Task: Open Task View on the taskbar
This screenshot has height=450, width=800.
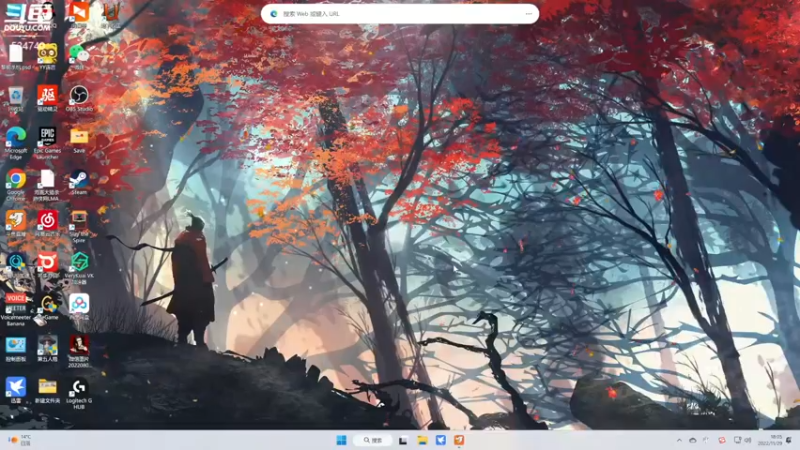Action: tap(403, 440)
